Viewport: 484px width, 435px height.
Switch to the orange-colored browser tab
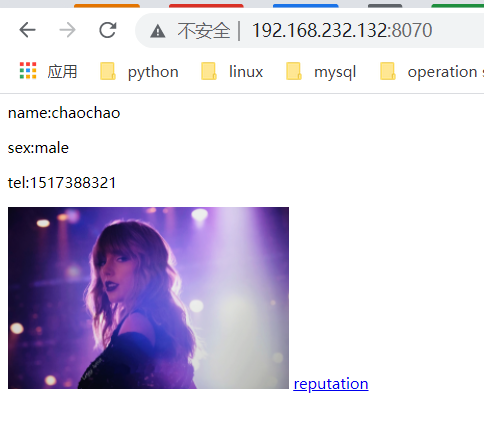[x=107, y=6]
